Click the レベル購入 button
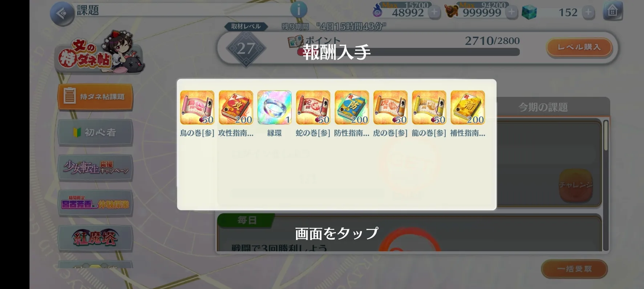The image size is (644, 289). pos(579,47)
